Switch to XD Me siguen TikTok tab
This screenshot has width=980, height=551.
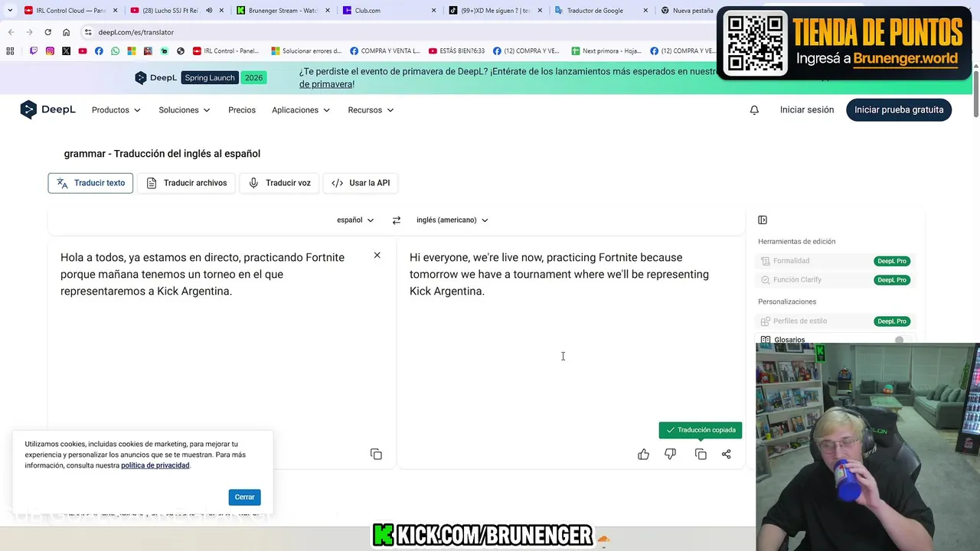tap(495, 11)
